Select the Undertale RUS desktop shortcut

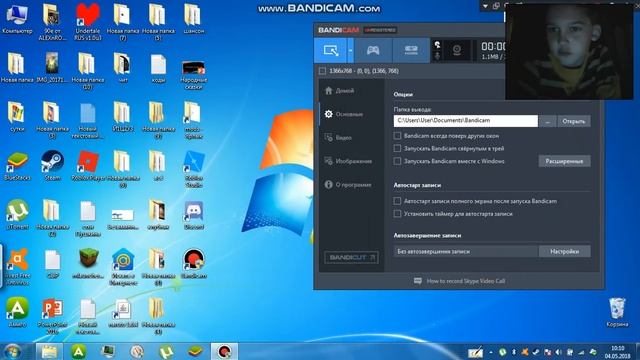[x=87, y=22]
